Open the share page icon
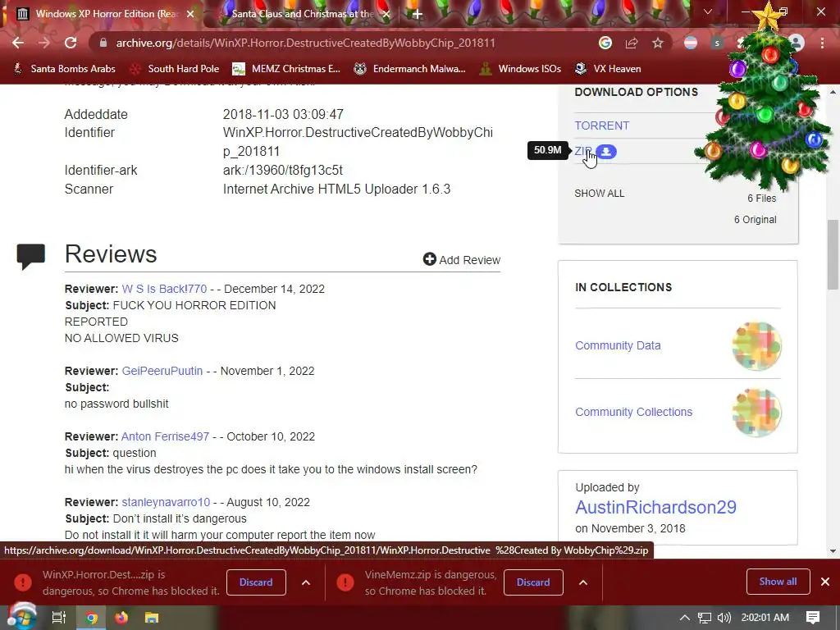The image size is (840, 630). pyautogui.click(x=632, y=43)
